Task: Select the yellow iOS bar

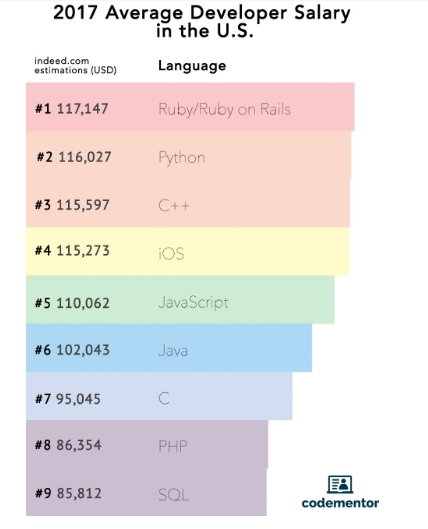Action: [x=188, y=252]
